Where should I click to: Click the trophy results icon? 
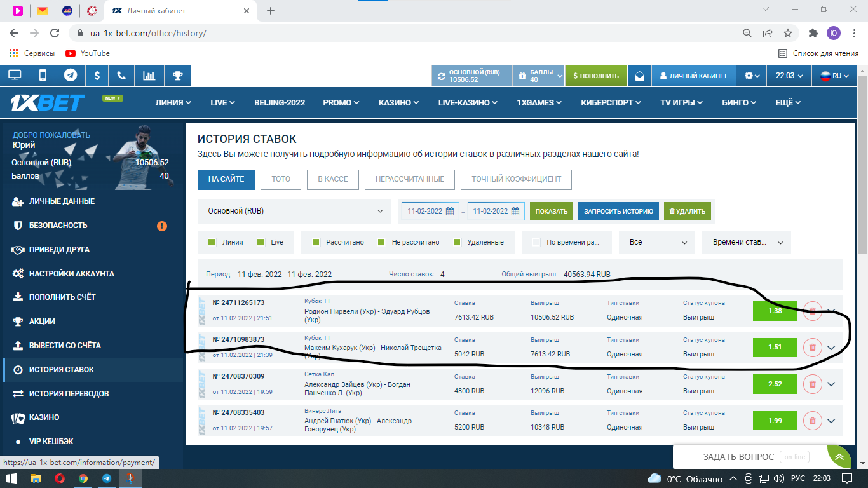coord(177,76)
